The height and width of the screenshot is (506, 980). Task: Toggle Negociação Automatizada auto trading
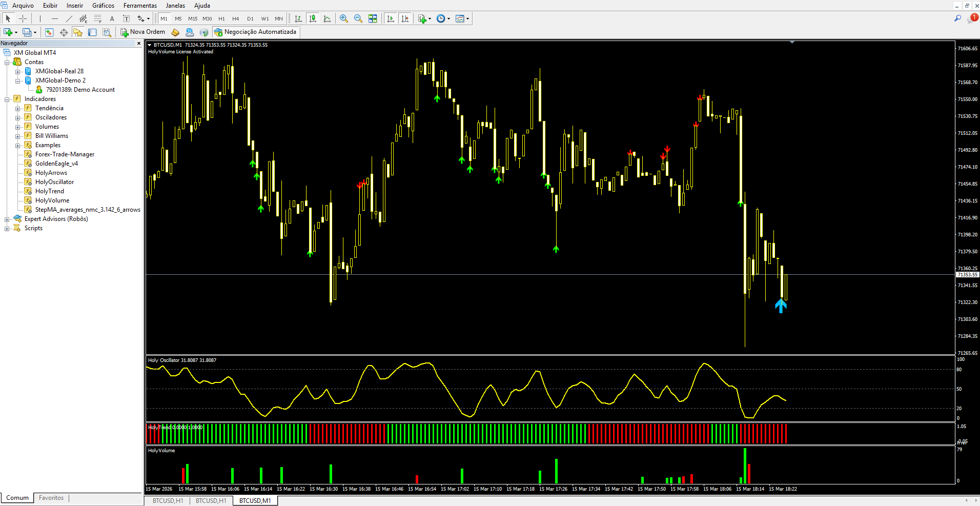click(255, 32)
